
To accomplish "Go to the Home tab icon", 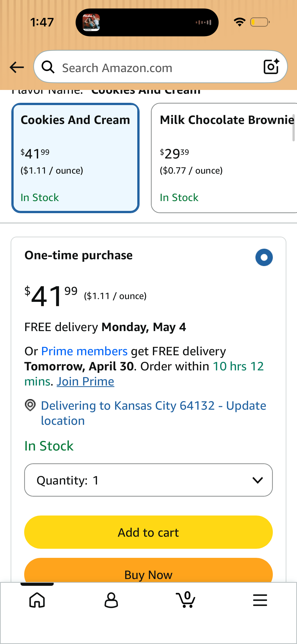I will [x=37, y=600].
